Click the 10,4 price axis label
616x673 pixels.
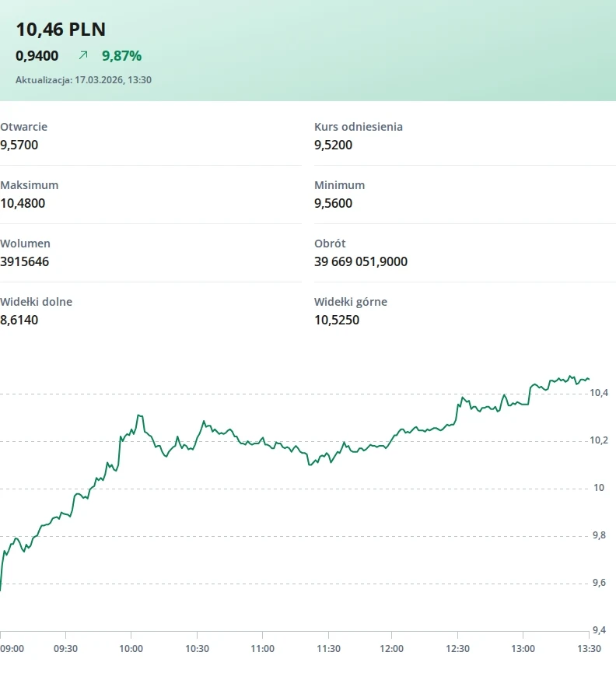point(599,393)
